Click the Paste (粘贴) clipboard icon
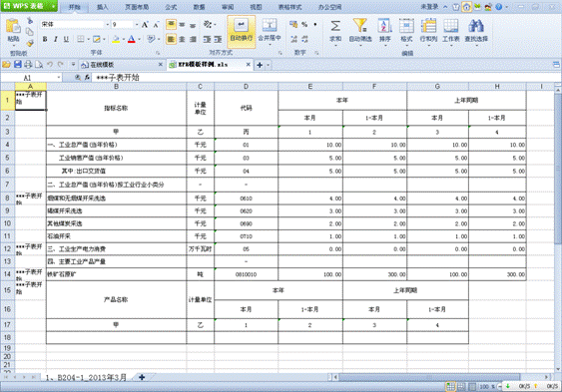The height and width of the screenshot is (392, 562). [x=13, y=27]
